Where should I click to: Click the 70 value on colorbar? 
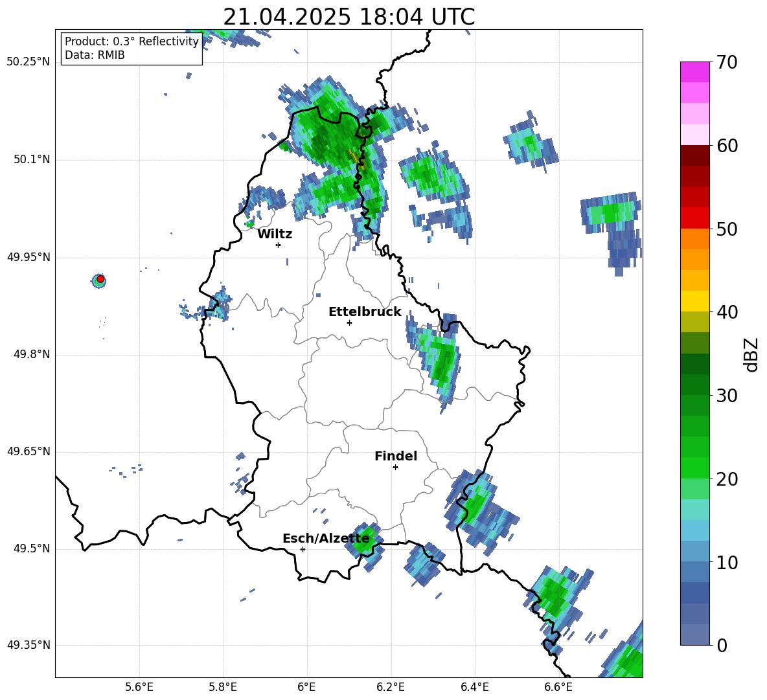click(x=726, y=62)
